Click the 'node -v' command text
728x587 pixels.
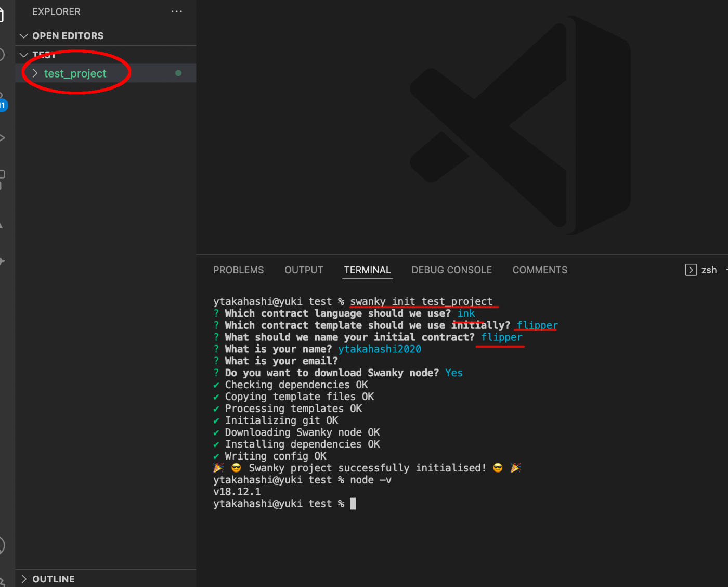coord(371,480)
